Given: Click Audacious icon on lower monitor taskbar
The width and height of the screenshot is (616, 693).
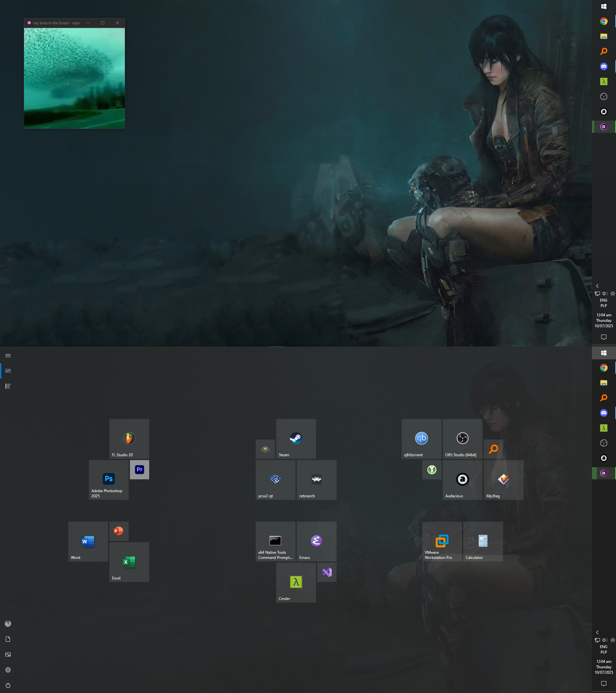Looking at the screenshot, I should click(604, 458).
